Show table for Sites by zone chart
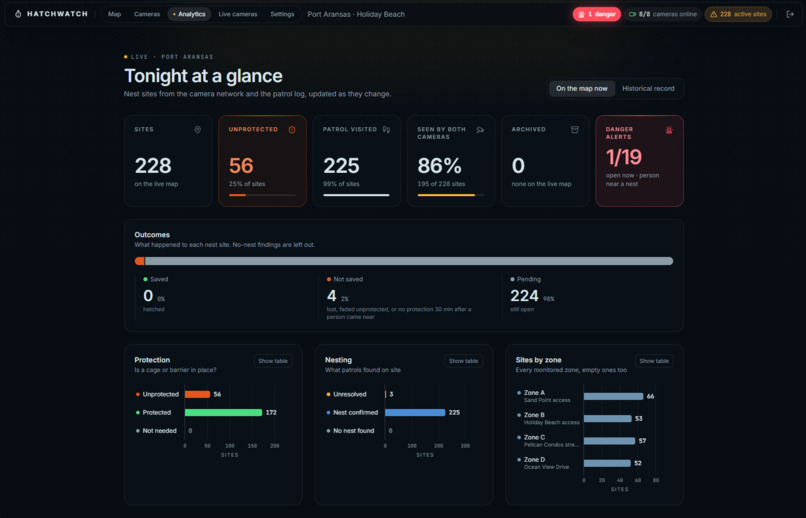806x518 pixels. click(654, 361)
